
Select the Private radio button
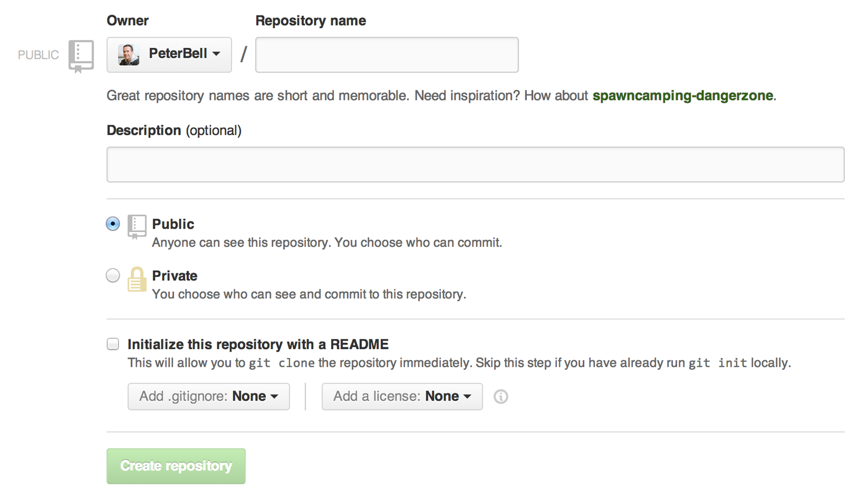coord(113,275)
